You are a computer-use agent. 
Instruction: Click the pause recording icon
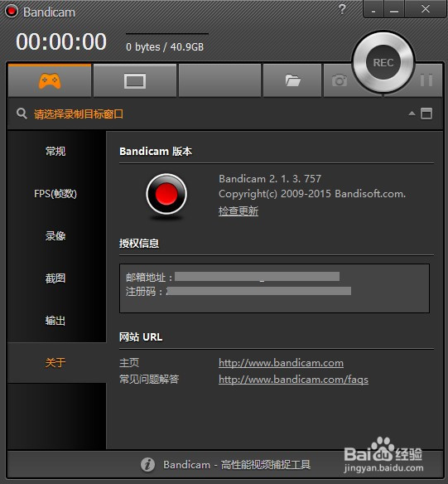click(x=426, y=80)
